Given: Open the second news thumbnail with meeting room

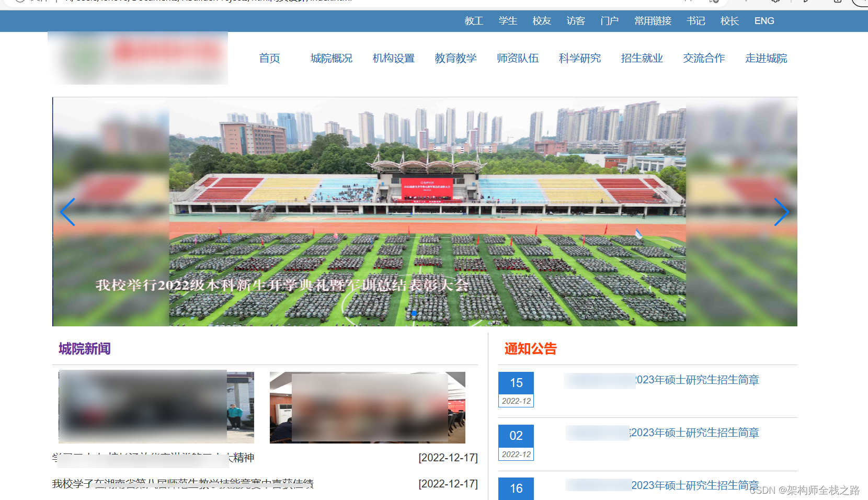Looking at the screenshot, I should (368, 407).
